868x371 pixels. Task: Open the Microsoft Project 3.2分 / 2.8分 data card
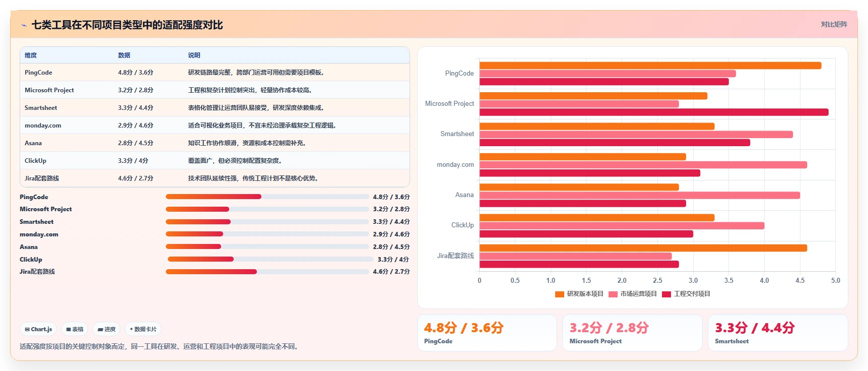[632, 333]
